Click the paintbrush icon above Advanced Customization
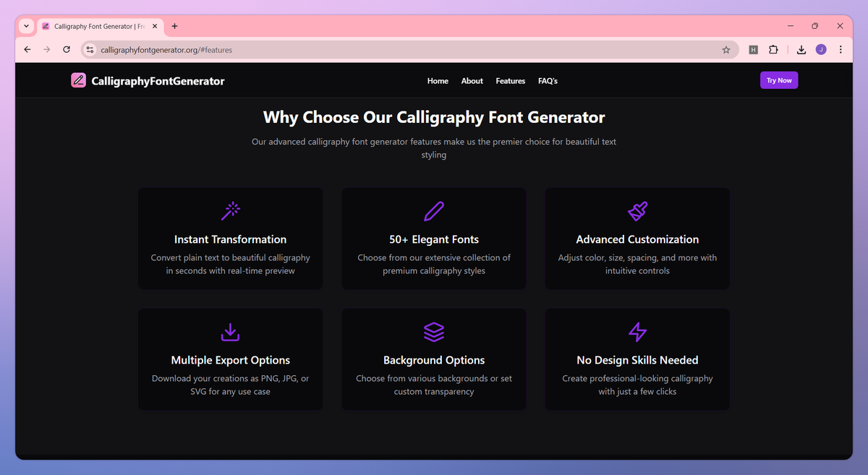The width and height of the screenshot is (868, 475). (637, 210)
